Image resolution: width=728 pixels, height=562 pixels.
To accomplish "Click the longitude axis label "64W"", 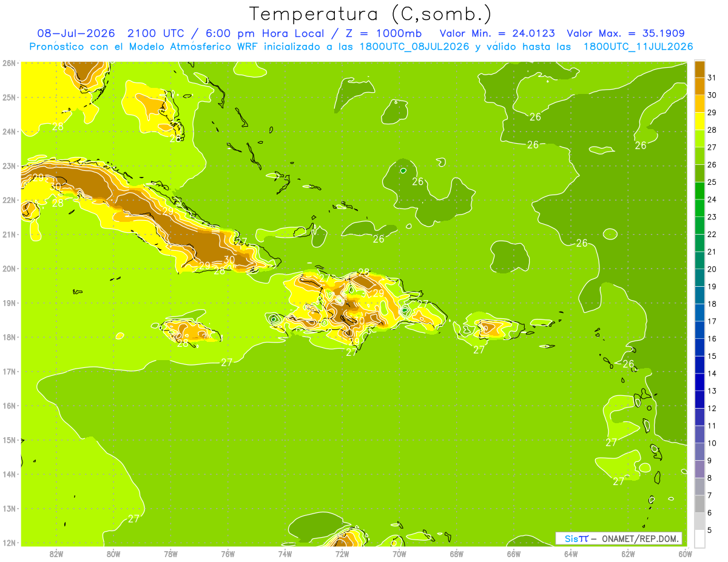I will [570, 553].
